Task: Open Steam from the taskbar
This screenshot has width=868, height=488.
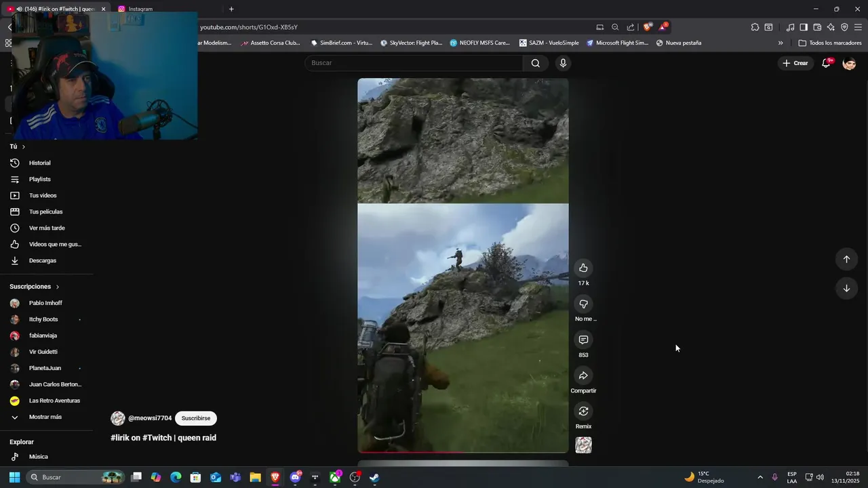Action: pyautogui.click(x=374, y=478)
